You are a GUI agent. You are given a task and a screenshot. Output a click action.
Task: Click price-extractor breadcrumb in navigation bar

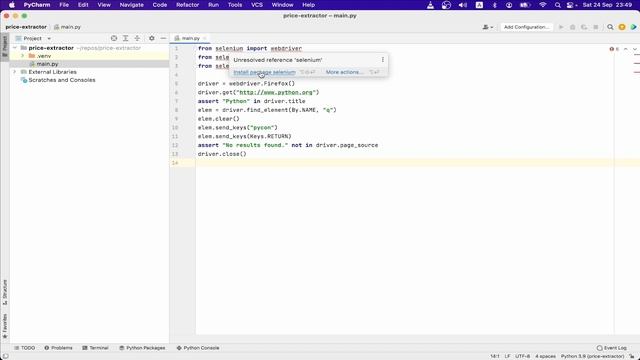pos(26,27)
